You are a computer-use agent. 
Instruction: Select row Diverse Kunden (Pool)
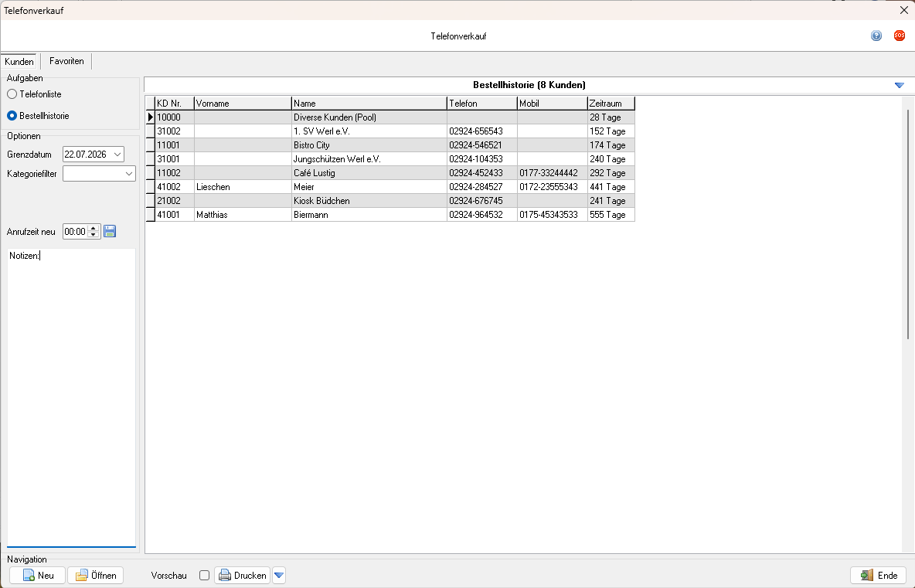pos(389,117)
